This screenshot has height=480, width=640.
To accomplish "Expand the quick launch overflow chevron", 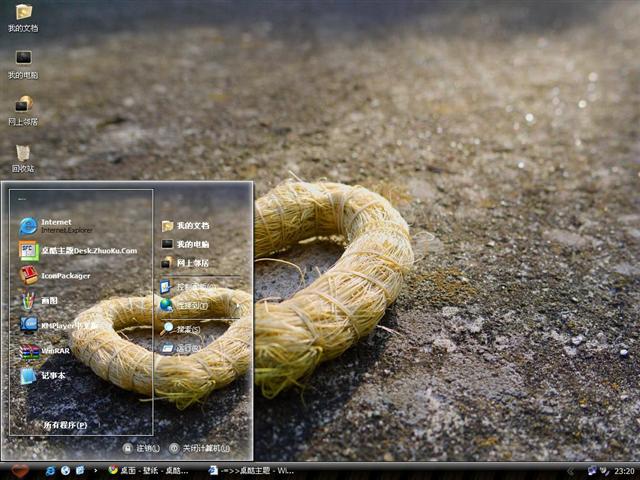I will (x=96, y=471).
